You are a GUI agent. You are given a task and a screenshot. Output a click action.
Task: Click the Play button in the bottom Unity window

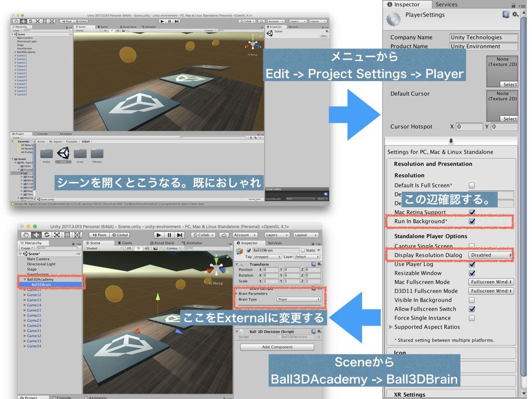pos(158,235)
